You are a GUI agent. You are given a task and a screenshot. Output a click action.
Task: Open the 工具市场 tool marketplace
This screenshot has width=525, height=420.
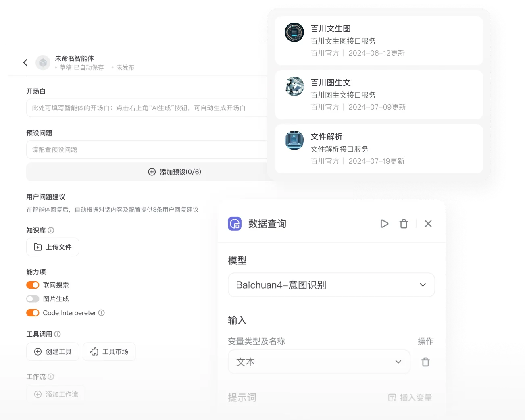tap(109, 351)
